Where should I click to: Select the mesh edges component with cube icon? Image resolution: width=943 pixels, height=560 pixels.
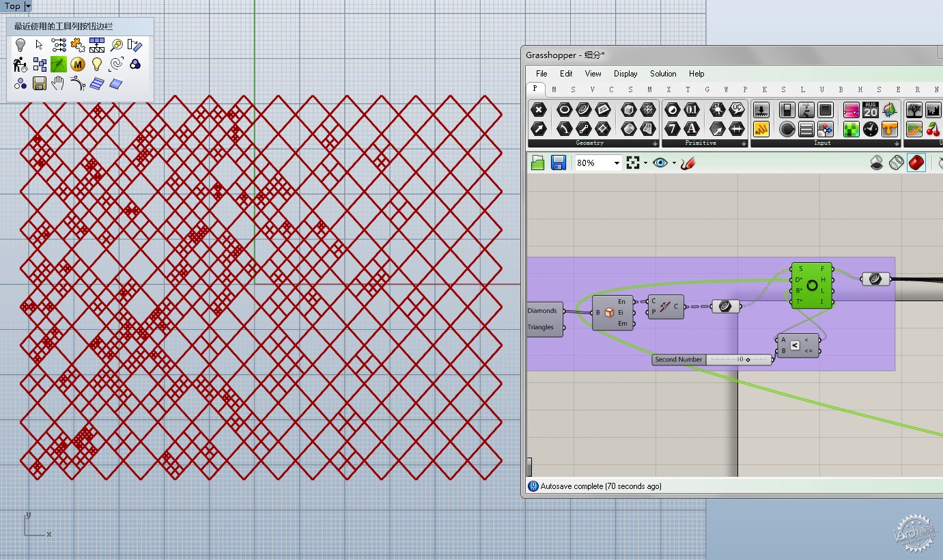(x=613, y=313)
